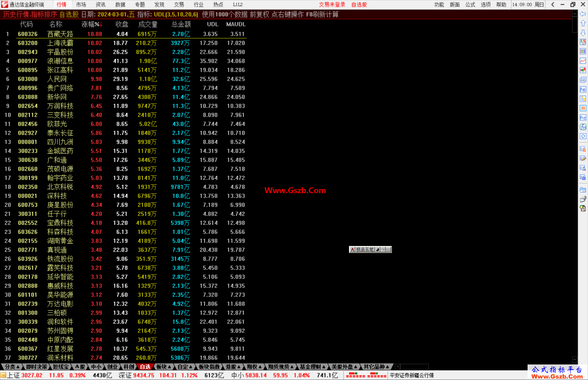The height and width of the screenshot is (380, 588).
Task: Switch to the 即时决策 bottom tab
Action: point(37,367)
